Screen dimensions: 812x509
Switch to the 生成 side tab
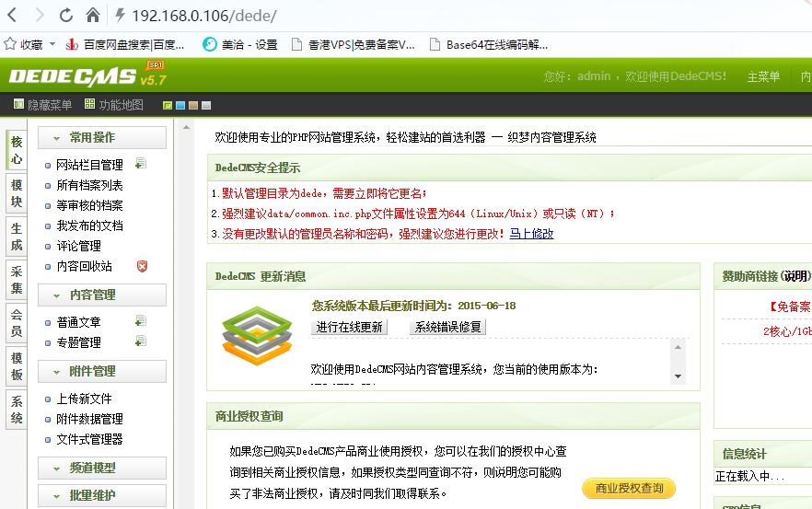(17, 237)
